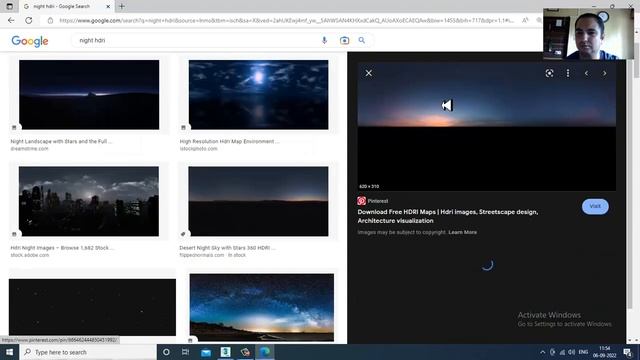Start voice search with microphone icon

tap(324, 40)
